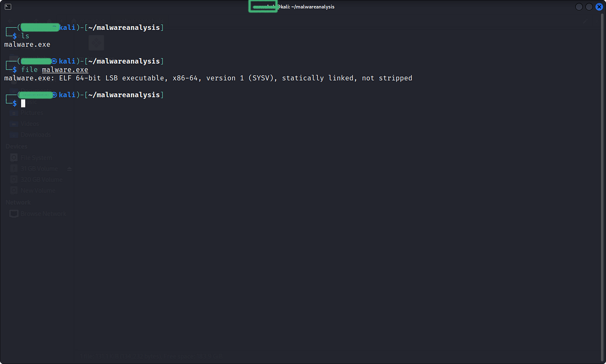Eject the 31 GB Volume
Screen dimensions: 606x364
coord(69,168)
